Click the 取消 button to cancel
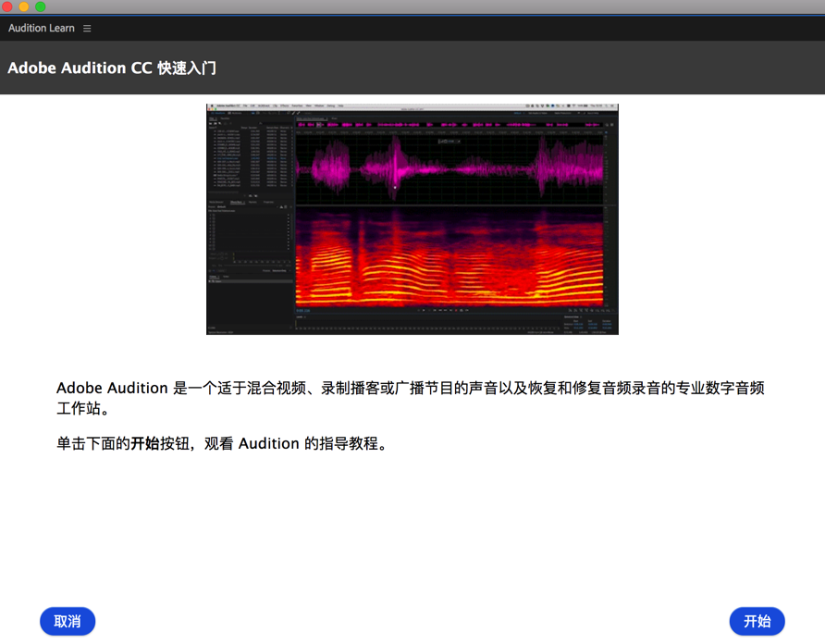This screenshot has width=825, height=644. [68, 622]
